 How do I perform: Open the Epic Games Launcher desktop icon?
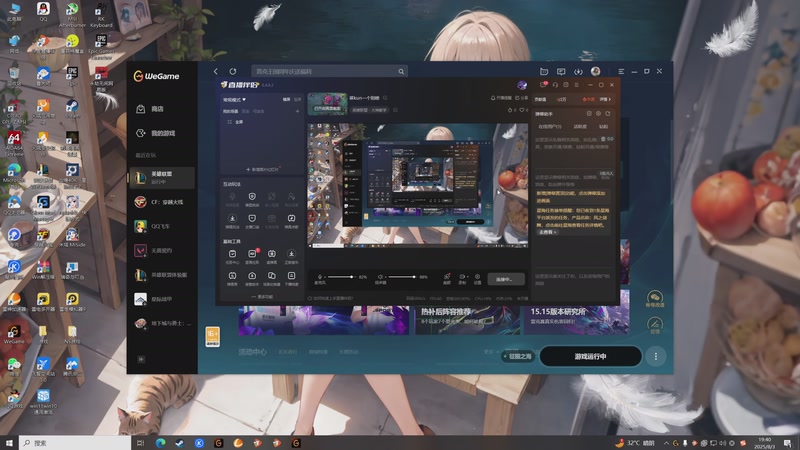point(101,46)
